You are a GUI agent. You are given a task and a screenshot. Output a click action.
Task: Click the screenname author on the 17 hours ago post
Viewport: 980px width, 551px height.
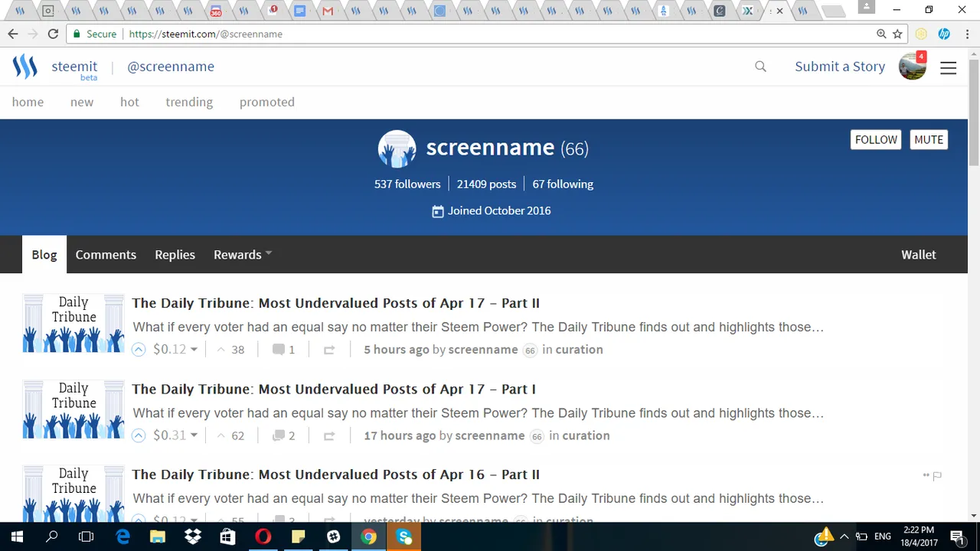coord(490,435)
